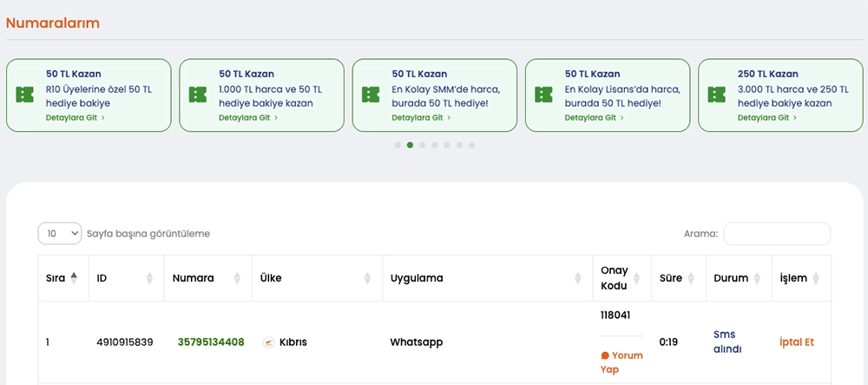Sort by ID column using its sort arrows

pyautogui.click(x=150, y=278)
